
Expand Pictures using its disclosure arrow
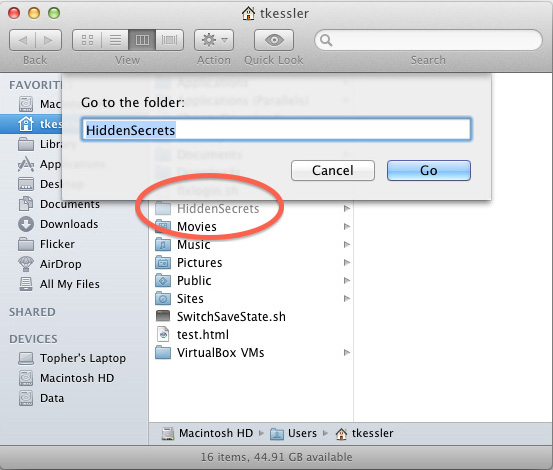click(x=347, y=262)
